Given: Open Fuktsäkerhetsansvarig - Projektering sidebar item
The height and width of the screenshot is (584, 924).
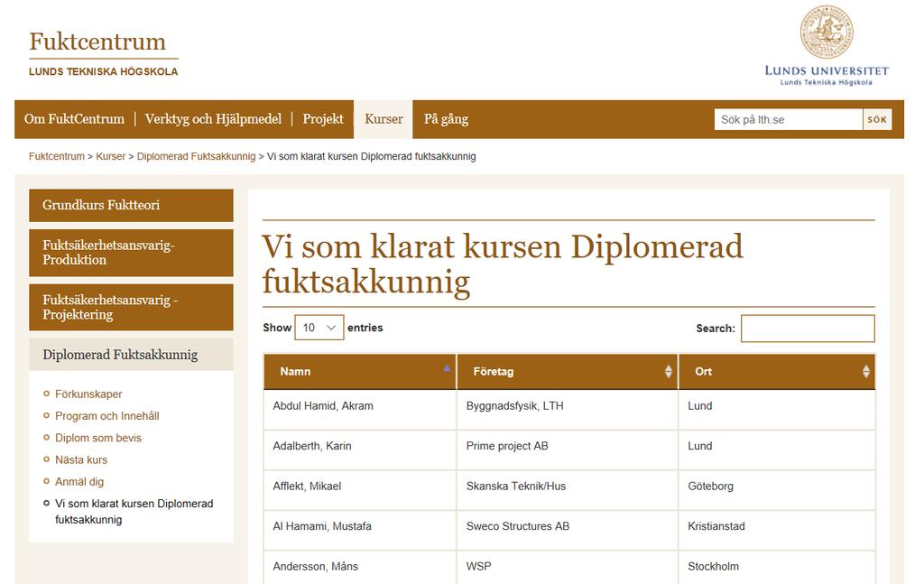Looking at the screenshot, I should pos(131,307).
